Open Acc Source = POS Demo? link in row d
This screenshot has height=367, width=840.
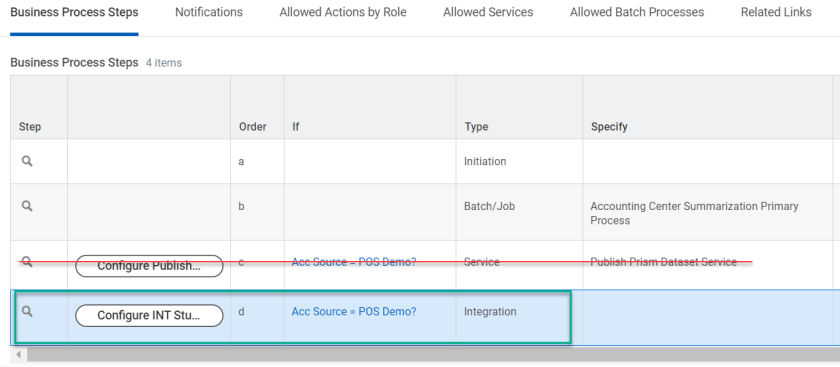pos(354,312)
